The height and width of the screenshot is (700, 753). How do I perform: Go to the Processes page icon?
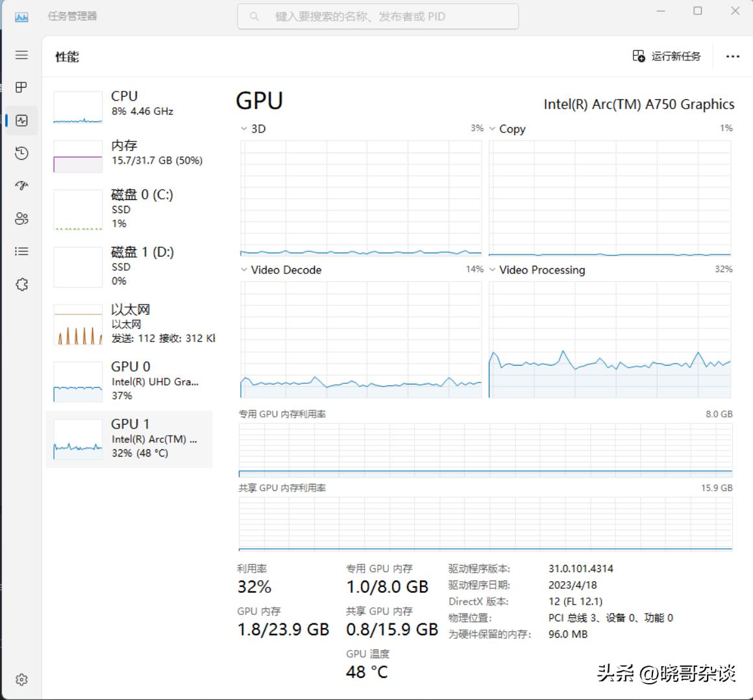[21, 87]
